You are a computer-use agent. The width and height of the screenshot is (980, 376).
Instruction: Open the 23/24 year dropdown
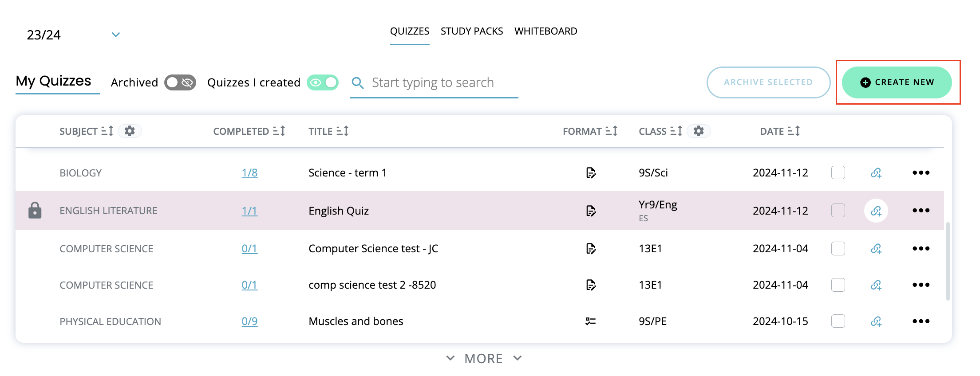[x=74, y=35]
